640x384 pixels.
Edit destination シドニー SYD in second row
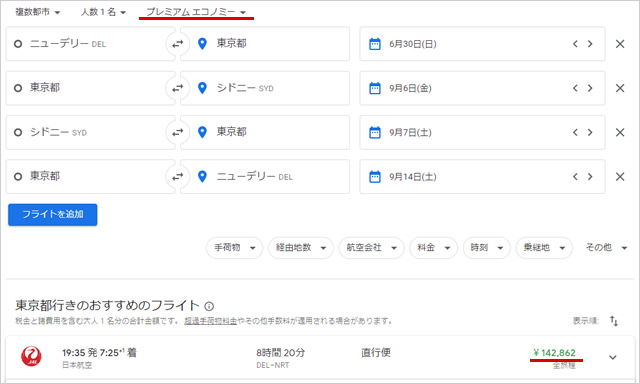point(265,88)
